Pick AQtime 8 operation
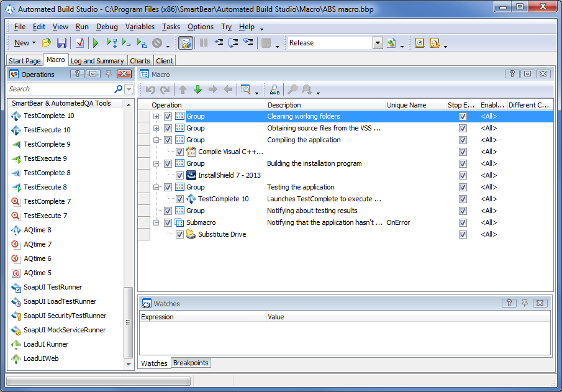 pos(37,230)
